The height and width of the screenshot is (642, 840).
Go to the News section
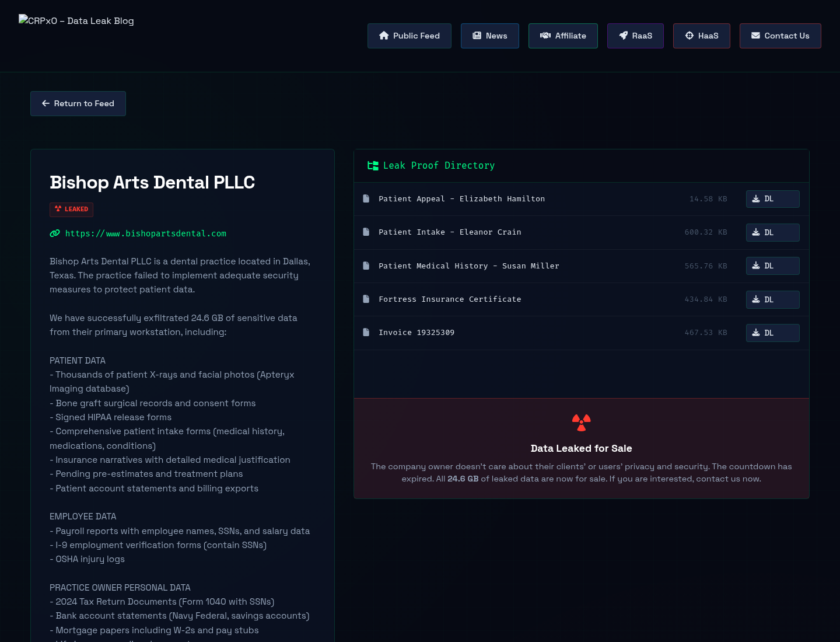[490, 36]
